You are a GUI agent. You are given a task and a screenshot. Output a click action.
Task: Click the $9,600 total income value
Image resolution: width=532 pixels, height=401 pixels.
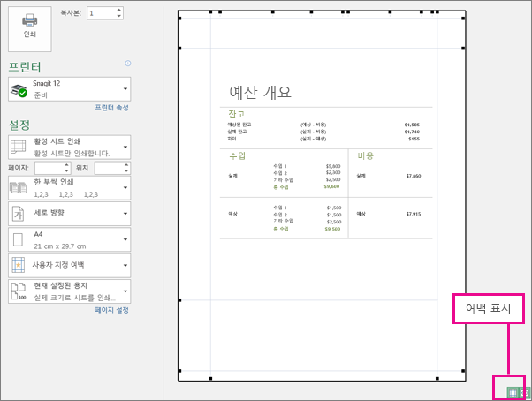331,186
